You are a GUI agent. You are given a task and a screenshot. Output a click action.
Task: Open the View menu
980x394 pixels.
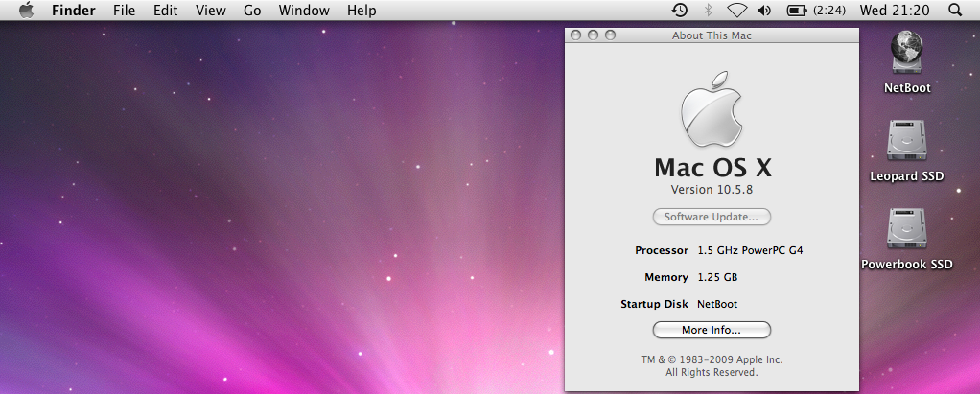pos(211,11)
